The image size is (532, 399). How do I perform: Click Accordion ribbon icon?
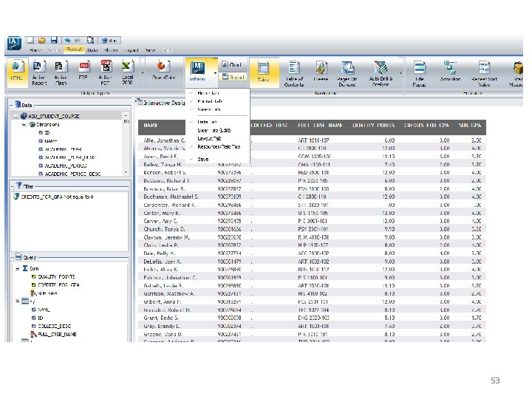pos(450,71)
